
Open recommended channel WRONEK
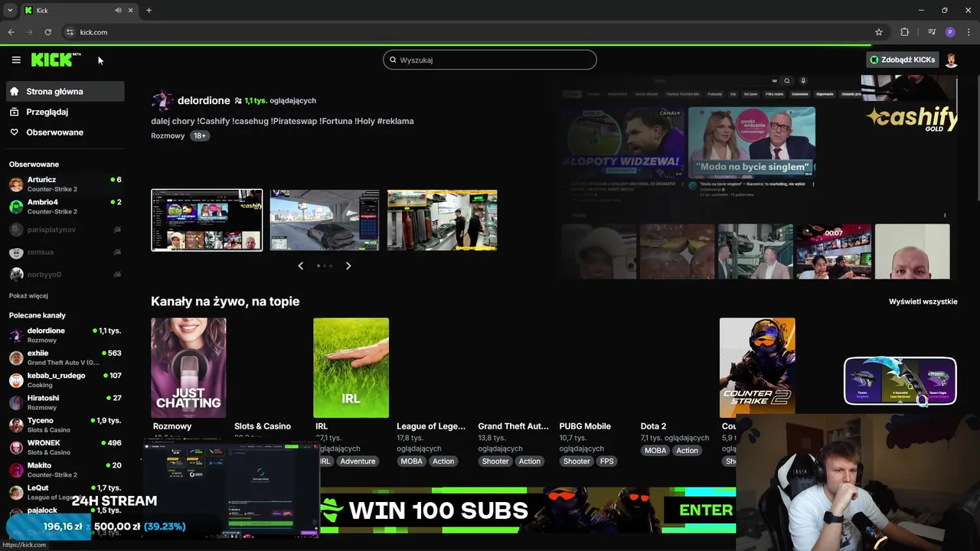[x=65, y=447]
